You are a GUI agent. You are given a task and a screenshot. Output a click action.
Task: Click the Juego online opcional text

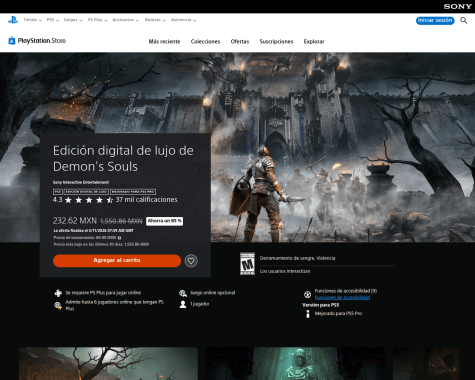212,293
